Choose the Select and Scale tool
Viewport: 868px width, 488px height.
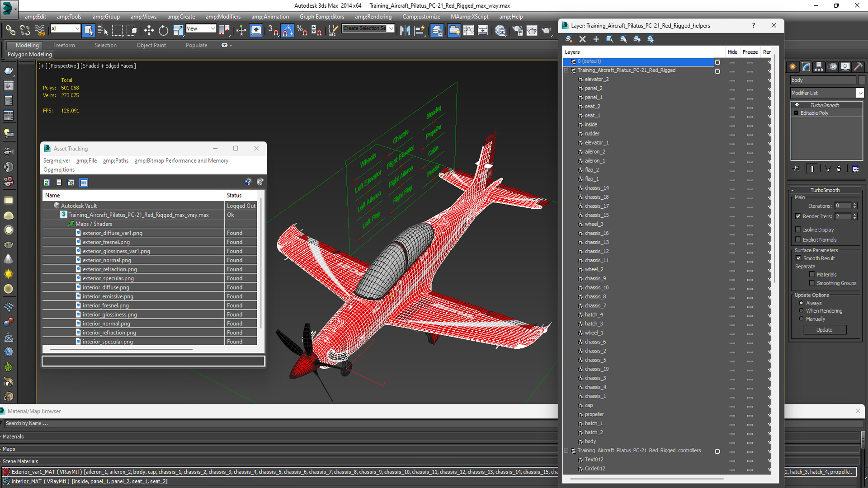(178, 30)
